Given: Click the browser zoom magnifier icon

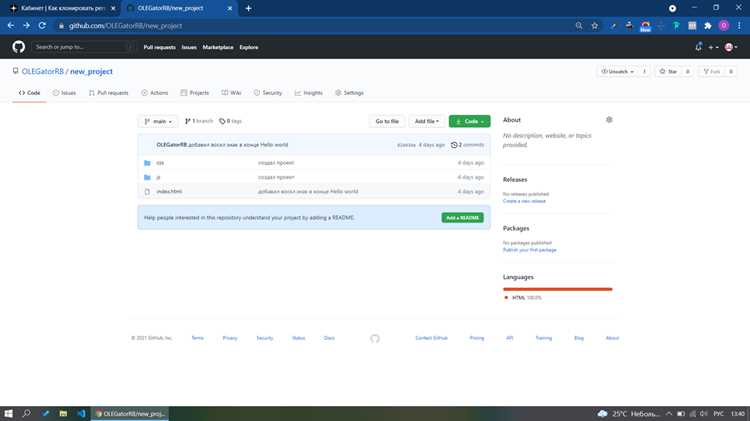Looking at the screenshot, I should pos(579,26).
